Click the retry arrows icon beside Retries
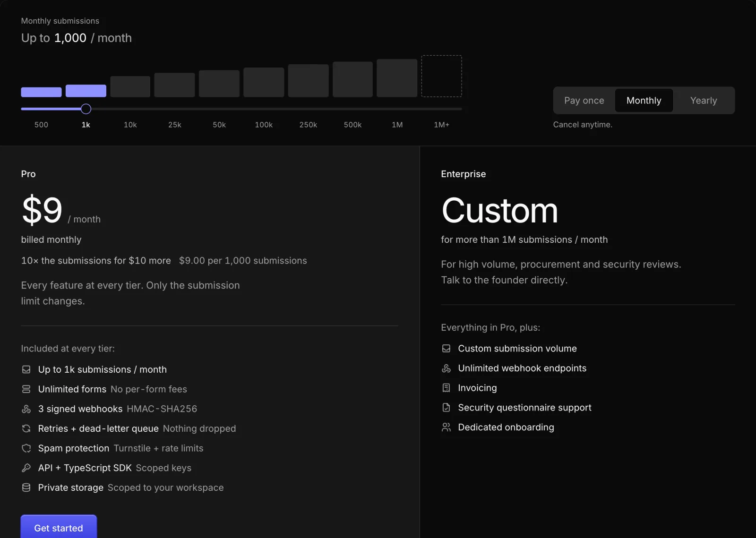 (x=26, y=428)
